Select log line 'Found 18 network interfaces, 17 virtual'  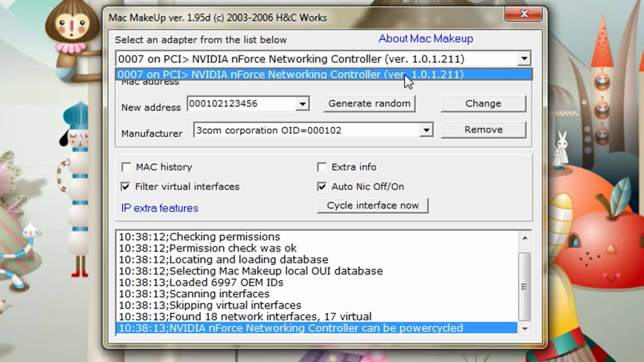[x=316, y=317]
